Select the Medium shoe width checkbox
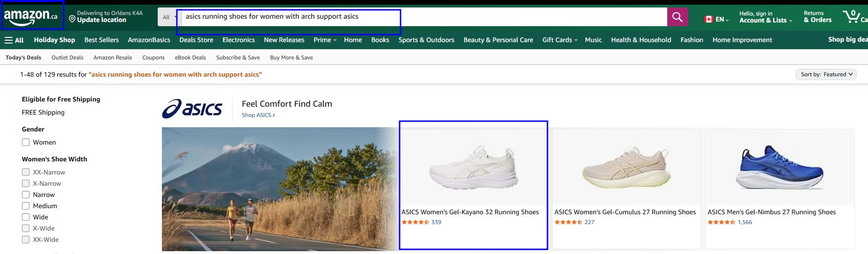Screen dimensions: 868x254 pyautogui.click(x=26, y=206)
